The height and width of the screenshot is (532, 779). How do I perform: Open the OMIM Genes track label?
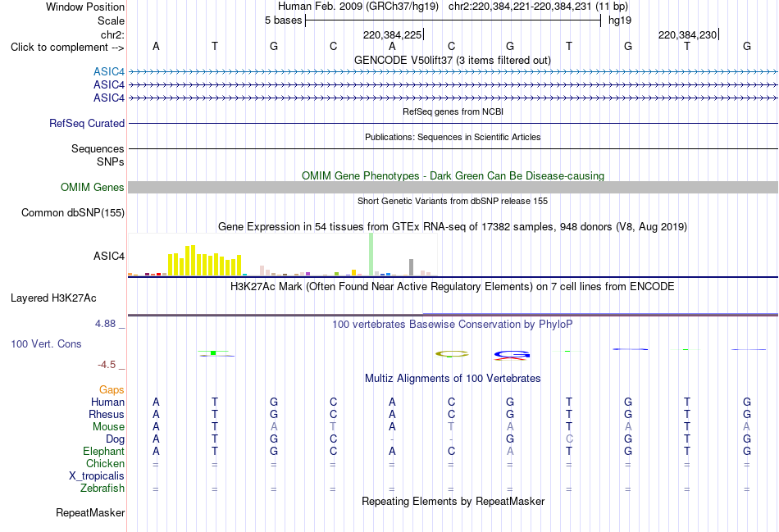point(93,187)
